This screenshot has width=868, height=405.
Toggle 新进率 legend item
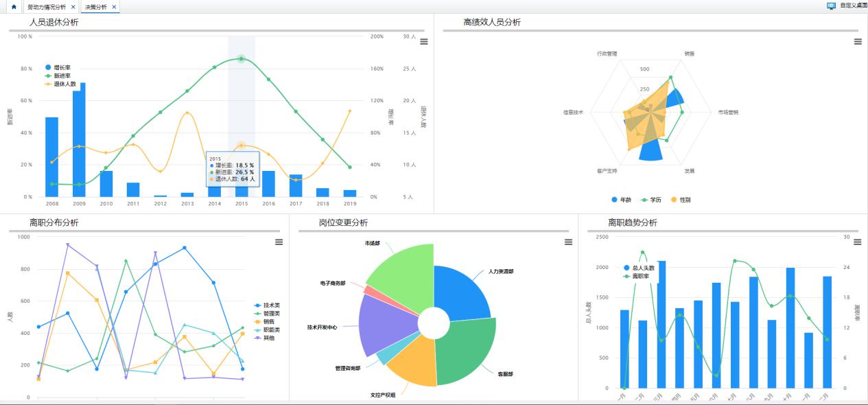point(61,76)
